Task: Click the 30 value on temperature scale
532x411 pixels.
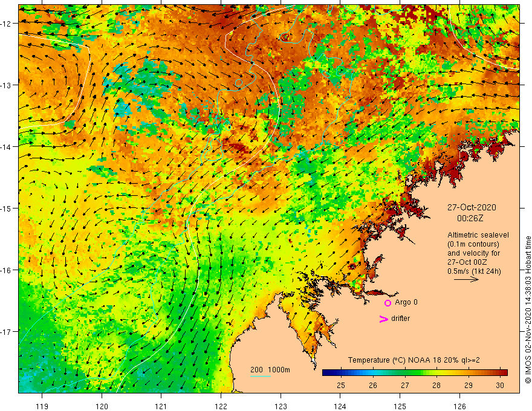Action: [500, 385]
